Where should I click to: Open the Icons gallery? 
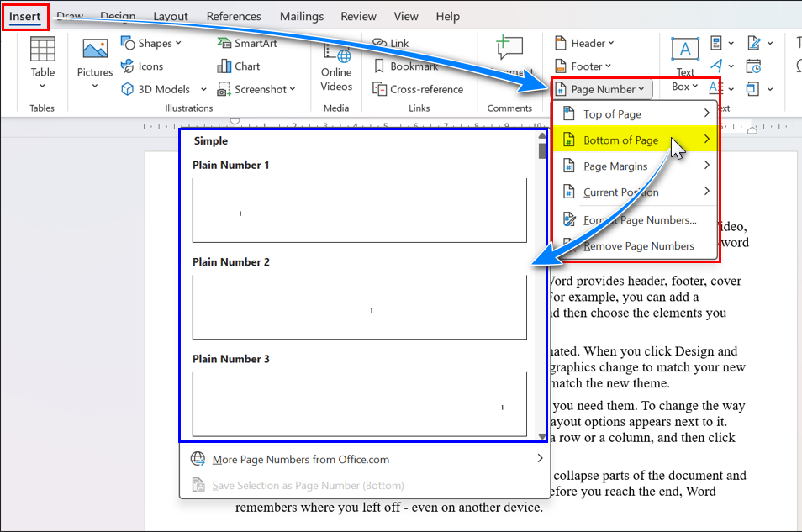pyautogui.click(x=142, y=66)
